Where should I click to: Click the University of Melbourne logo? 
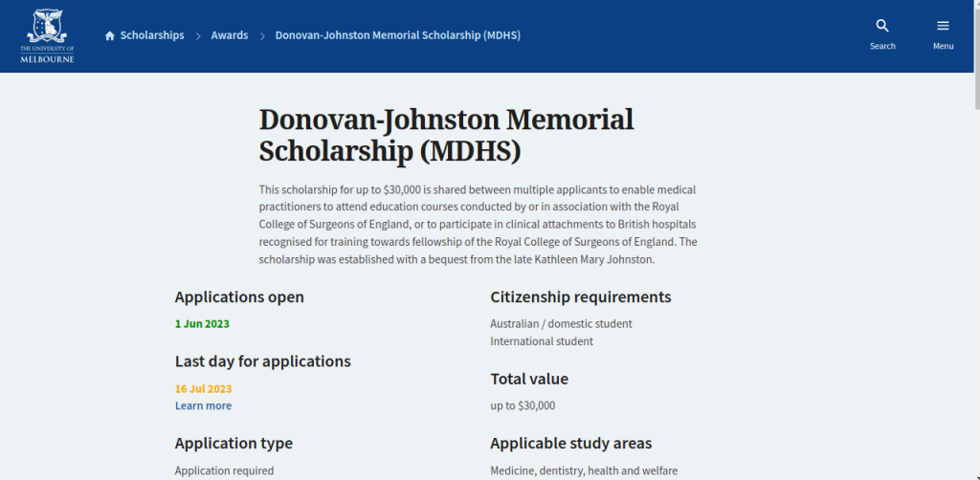tap(47, 36)
